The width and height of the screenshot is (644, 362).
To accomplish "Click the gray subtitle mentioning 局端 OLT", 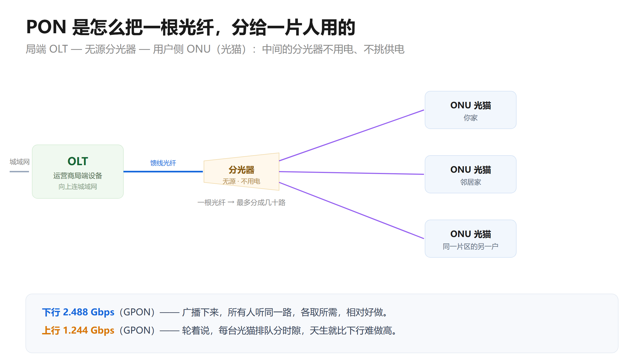I will pyautogui.click(x=215, y=49).
